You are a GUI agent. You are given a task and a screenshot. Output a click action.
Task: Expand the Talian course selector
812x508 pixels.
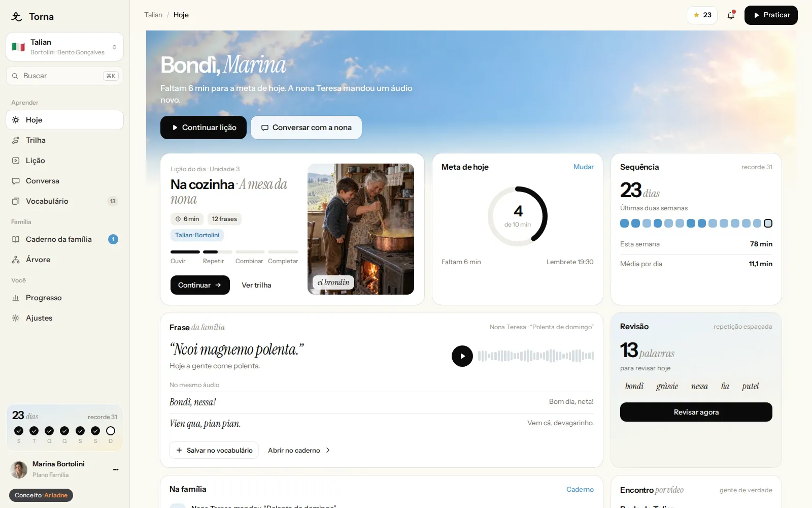click(64, 47)
